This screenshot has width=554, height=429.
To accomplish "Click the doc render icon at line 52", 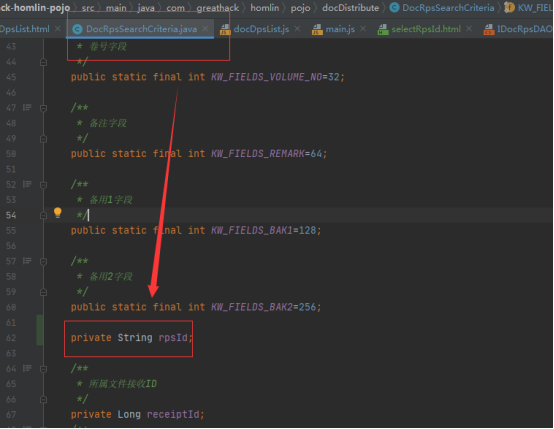I will (27, 184).
